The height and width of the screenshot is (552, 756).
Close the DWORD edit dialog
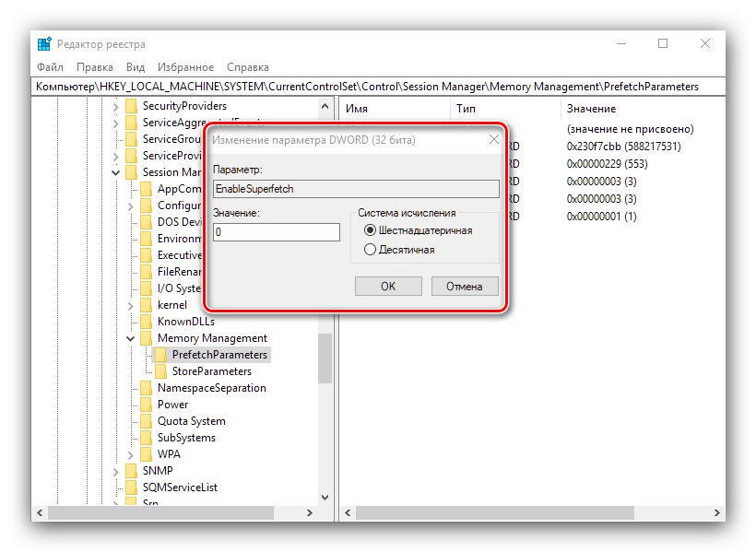(x=494, y=140)
